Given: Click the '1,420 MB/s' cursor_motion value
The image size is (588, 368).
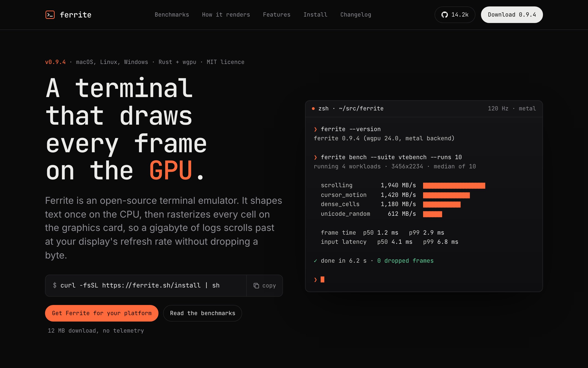Looking at the screenshot, I should pyautogui.click(x=398, y=195).
